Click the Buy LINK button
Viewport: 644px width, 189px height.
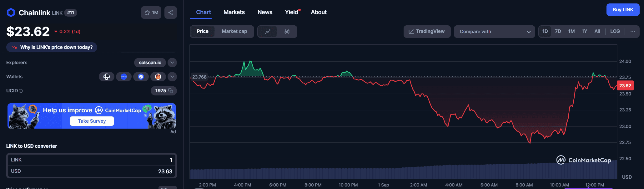pos(622,10)
